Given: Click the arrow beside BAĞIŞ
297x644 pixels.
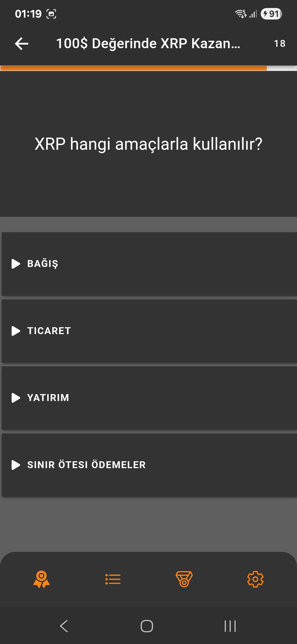Looking at the screenshot, I should pyautogui.click(x=16, y=264).
